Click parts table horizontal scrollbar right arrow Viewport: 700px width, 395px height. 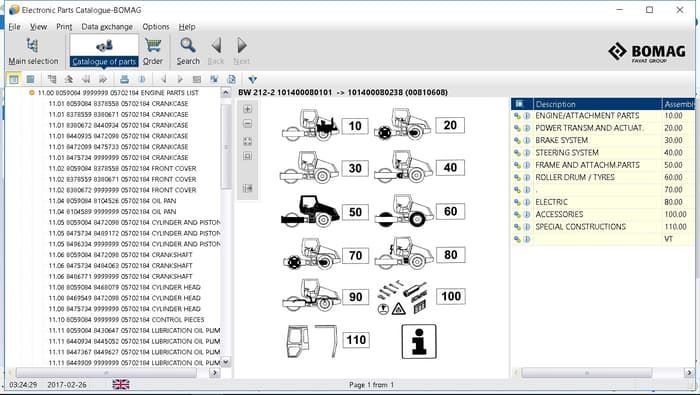tap(689, 372)
